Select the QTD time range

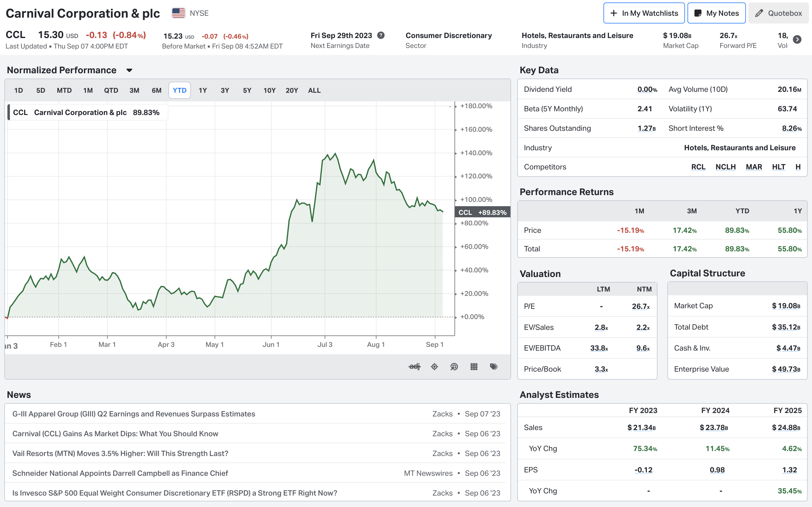click(x=111, y=90)
